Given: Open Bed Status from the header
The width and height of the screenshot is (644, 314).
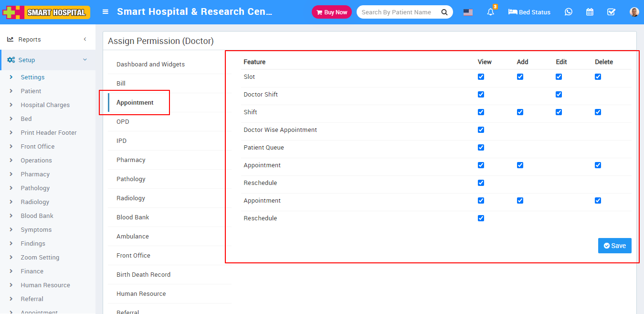Looking at the screenshot, I should 529,12.
